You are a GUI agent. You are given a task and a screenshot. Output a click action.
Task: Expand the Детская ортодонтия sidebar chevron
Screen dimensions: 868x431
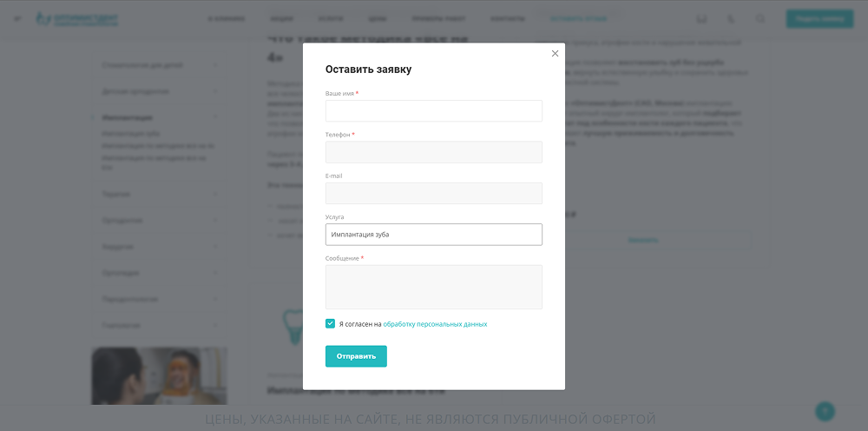[215, 91]
